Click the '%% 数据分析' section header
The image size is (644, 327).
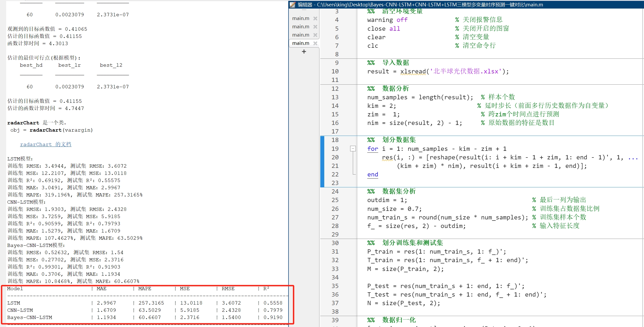[388, 89]
